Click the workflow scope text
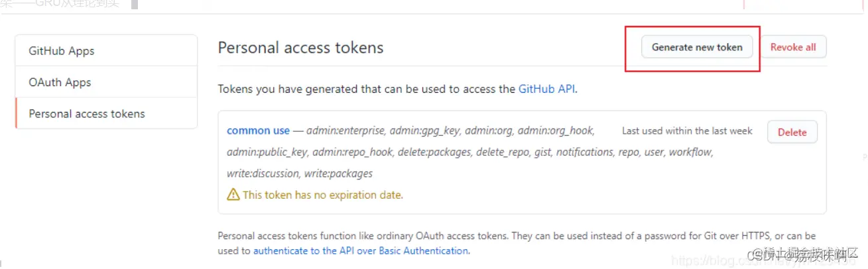The width and height of the screenshot is (868, 269). click(x=690, y=152)
